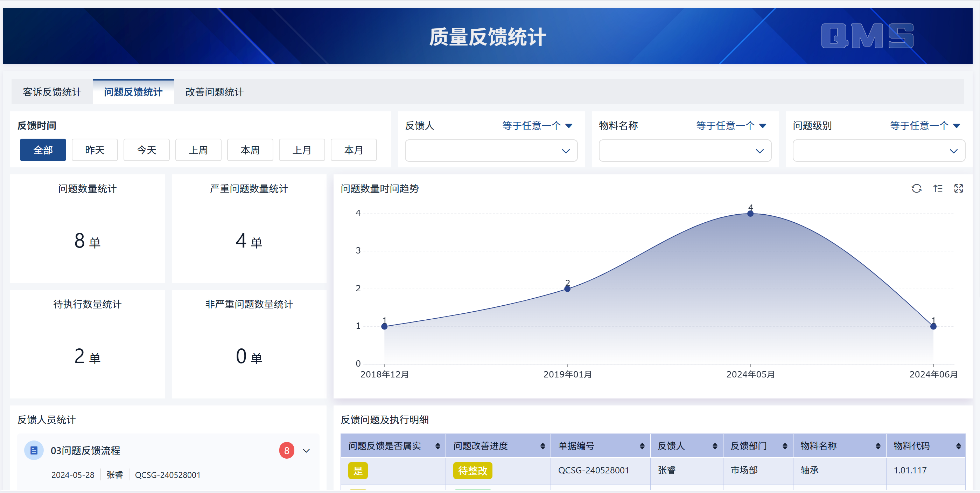Select the 问题反馈统计 tab

[x=133, y=92]
